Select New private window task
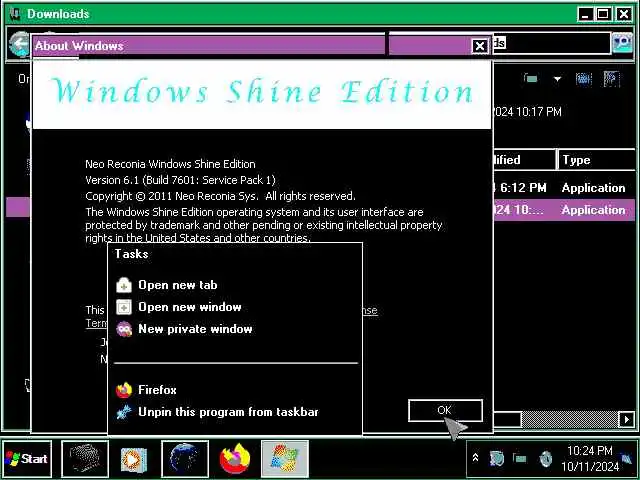The width and height of the screenshot is (640, 480). (195, 329)
